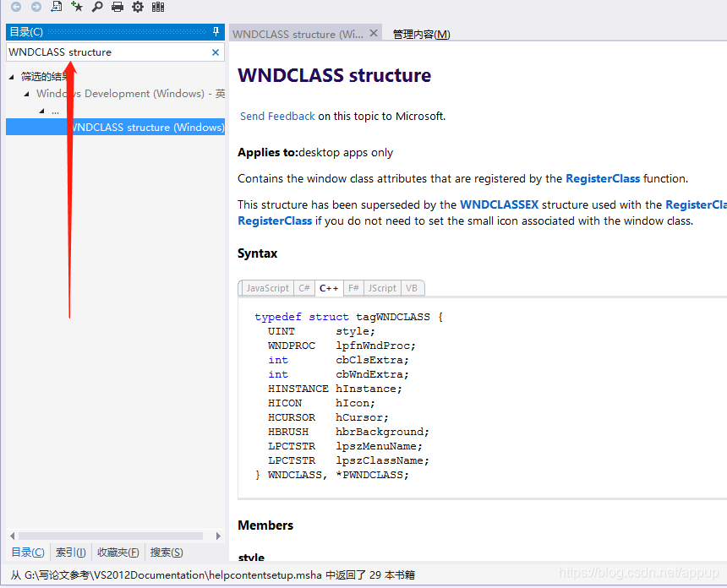Open the 管理内容(M) tab
727x588 pixels.
point(422,35)
